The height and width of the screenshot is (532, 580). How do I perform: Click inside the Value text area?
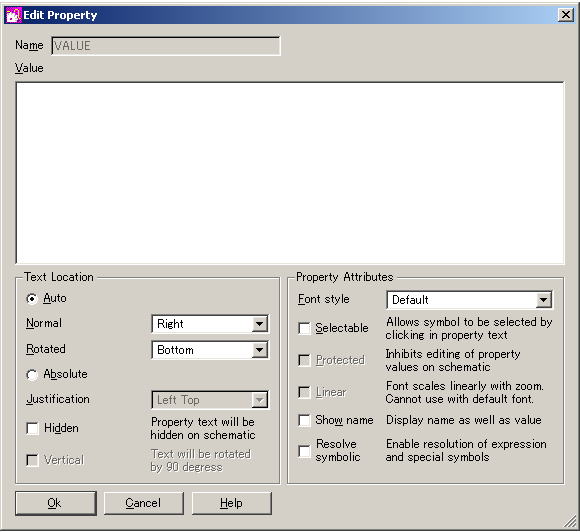click(290, 173)
